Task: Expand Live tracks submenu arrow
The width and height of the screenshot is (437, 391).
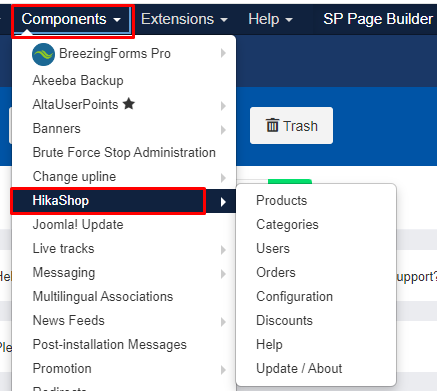Action: click(x=223, y=250)
